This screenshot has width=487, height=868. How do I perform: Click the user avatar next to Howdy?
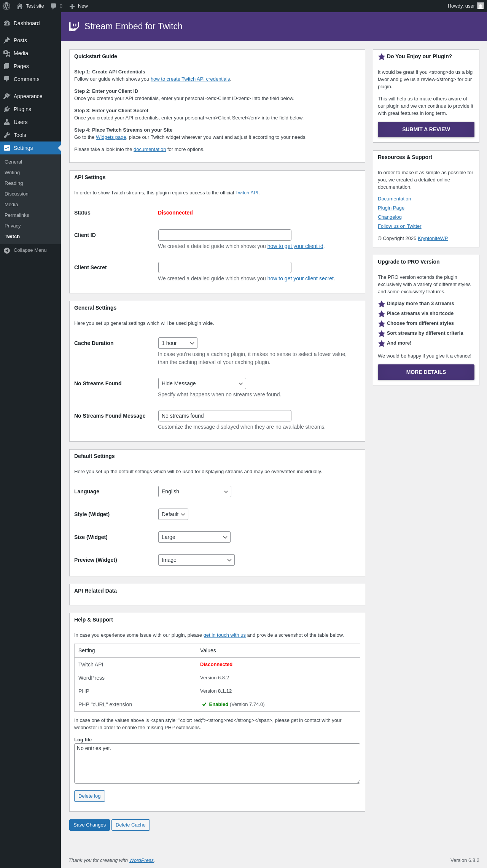(x=481, y=6)
